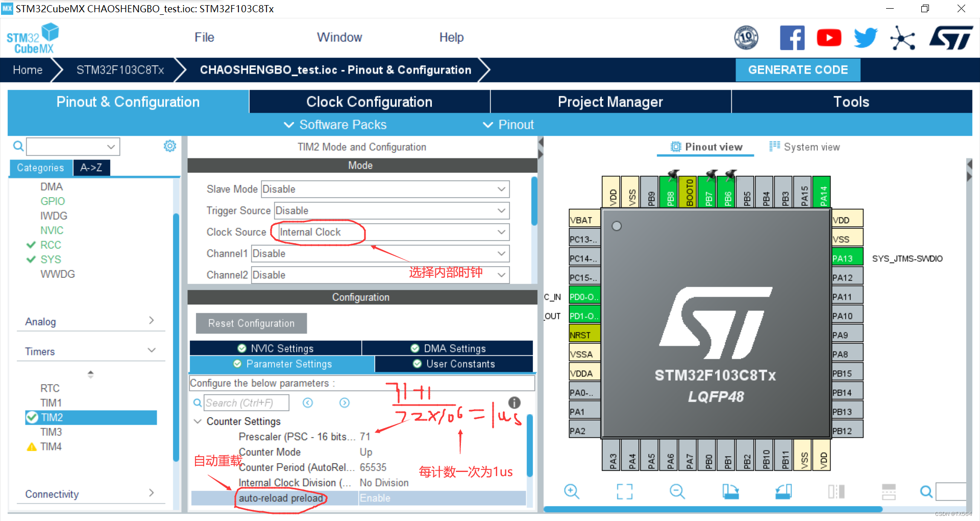
Task: Open the search settings gear icon in the sidebar
Action: click(x=169, y=146)
